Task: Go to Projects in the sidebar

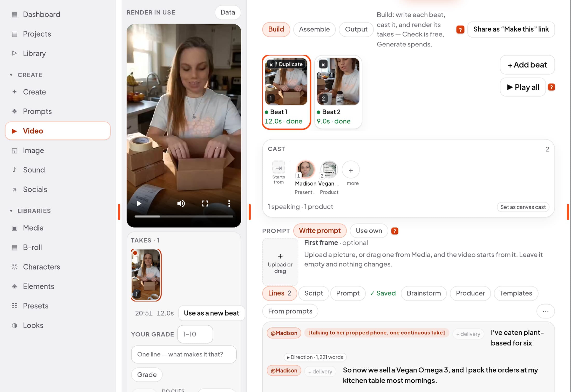Action: coord(58,34)
